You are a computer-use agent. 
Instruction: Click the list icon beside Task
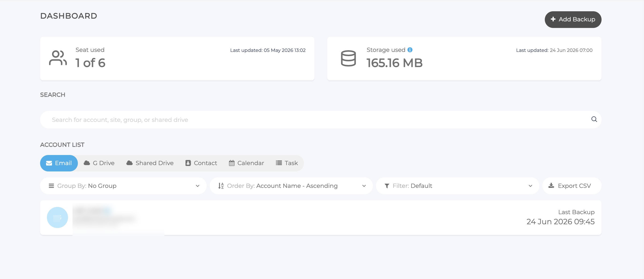pos(279,163)
